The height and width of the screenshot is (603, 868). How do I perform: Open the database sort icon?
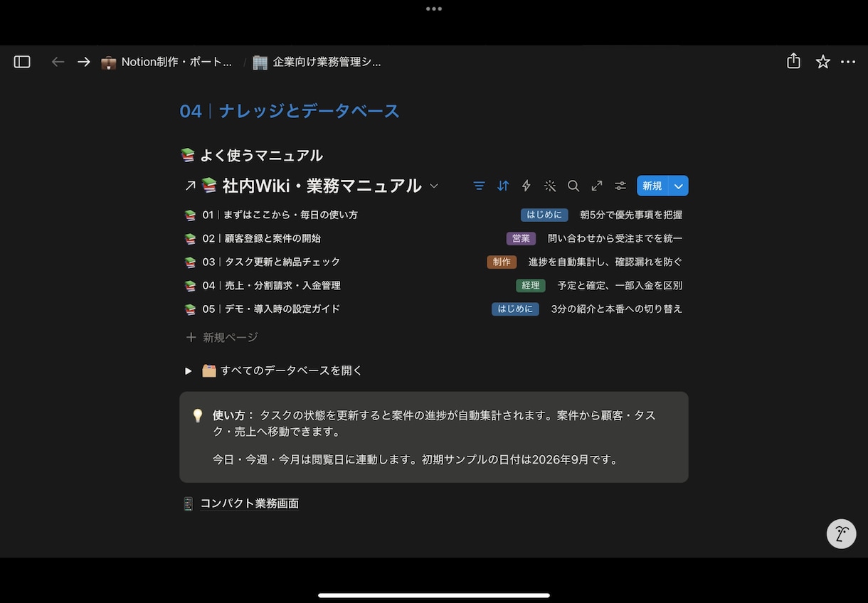pyautogui.click(x=503, y=186)
